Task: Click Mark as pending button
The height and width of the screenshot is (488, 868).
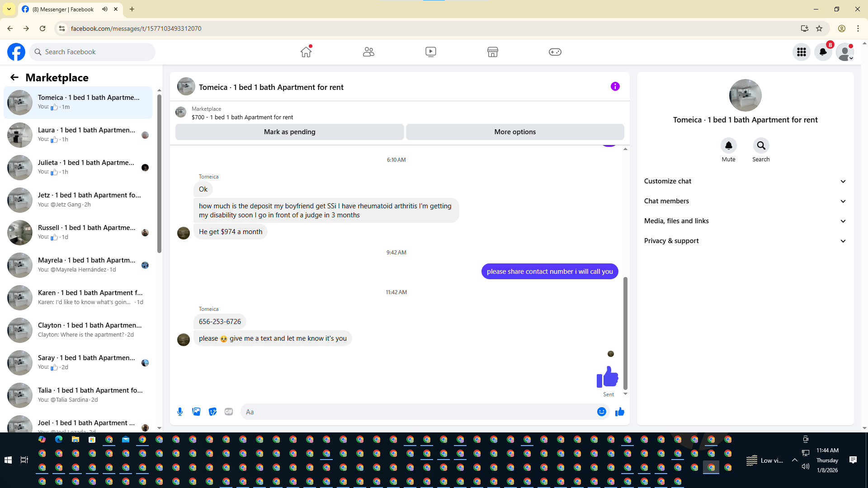Action: (x=290, y=132)
